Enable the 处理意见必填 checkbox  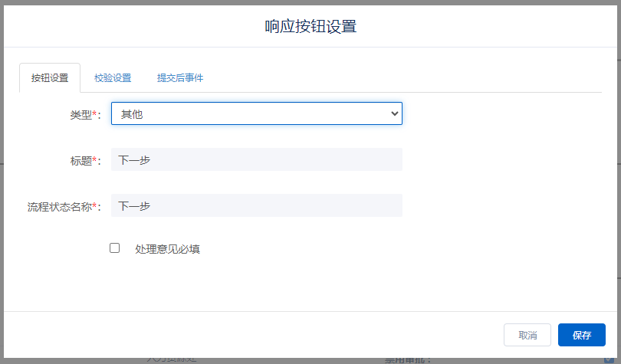115,248
